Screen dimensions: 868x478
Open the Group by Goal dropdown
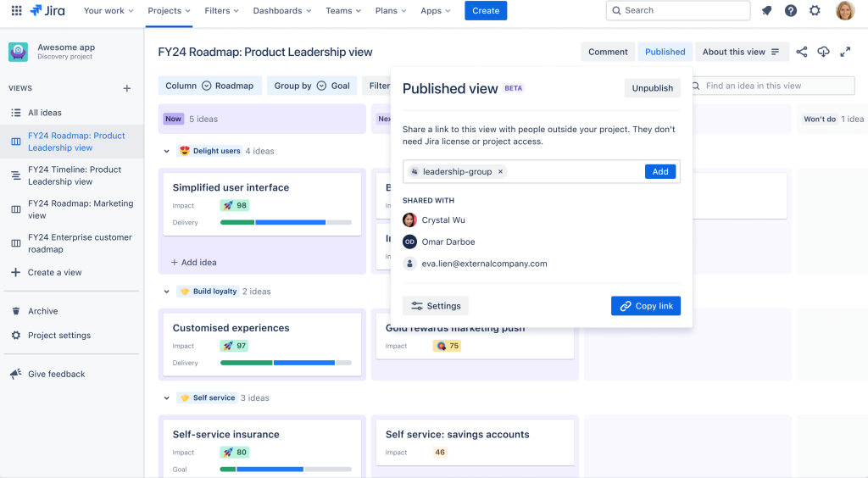click(312, 86)
